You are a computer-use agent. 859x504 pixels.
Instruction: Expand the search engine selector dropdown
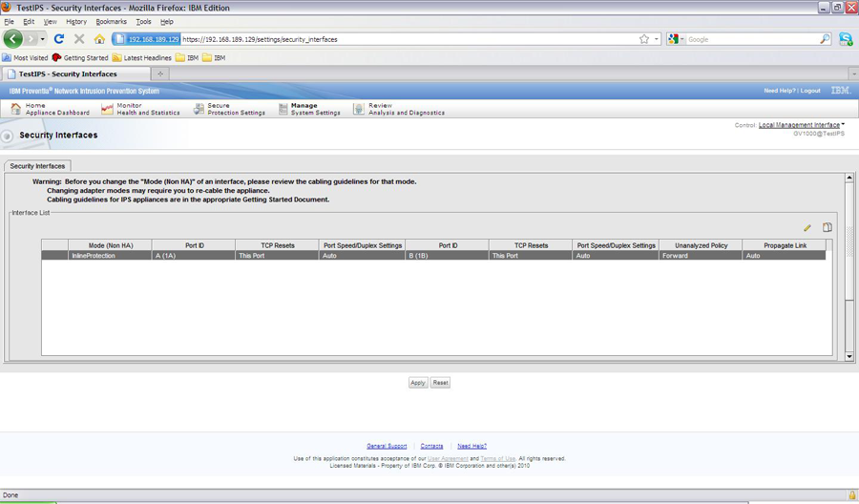(682, 39)
